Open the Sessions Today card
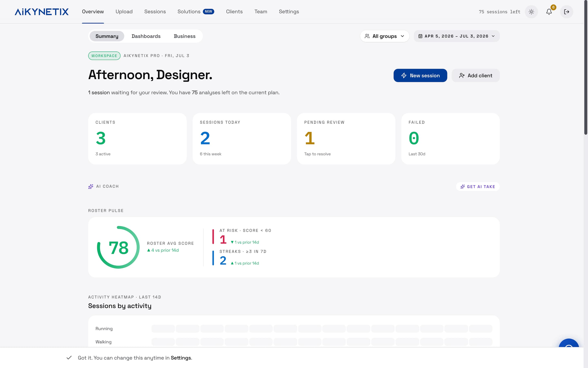588x368 pixels. pos(242,139)
